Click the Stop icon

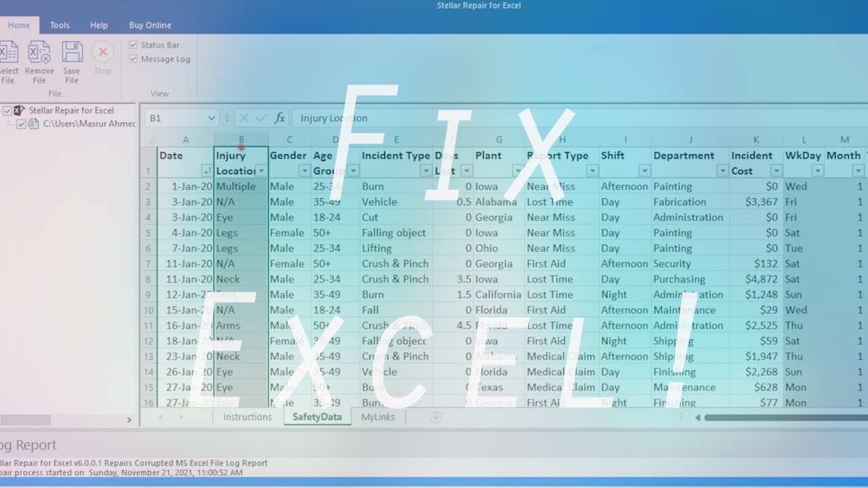102,52
